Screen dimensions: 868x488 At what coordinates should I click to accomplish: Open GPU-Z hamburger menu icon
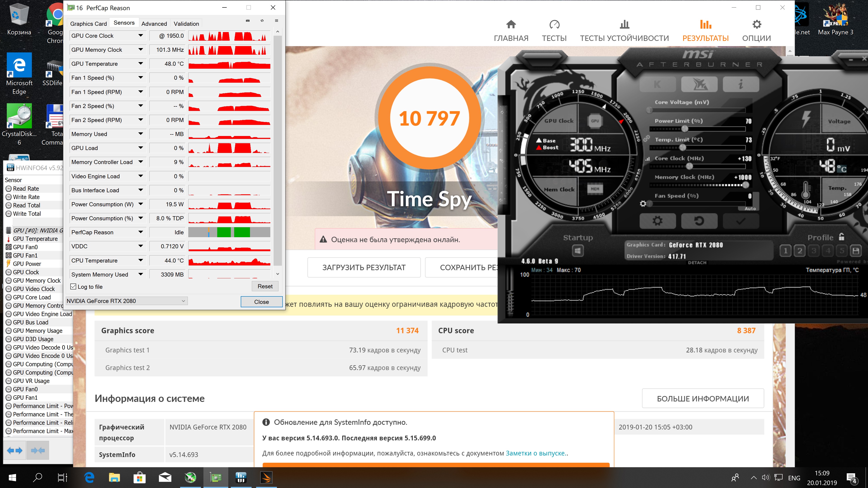[277, 21]
